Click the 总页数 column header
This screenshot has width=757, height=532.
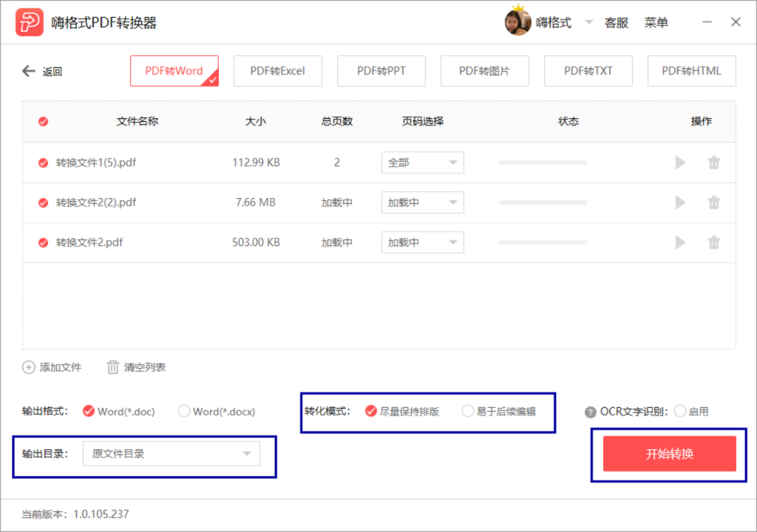[337, 121]
